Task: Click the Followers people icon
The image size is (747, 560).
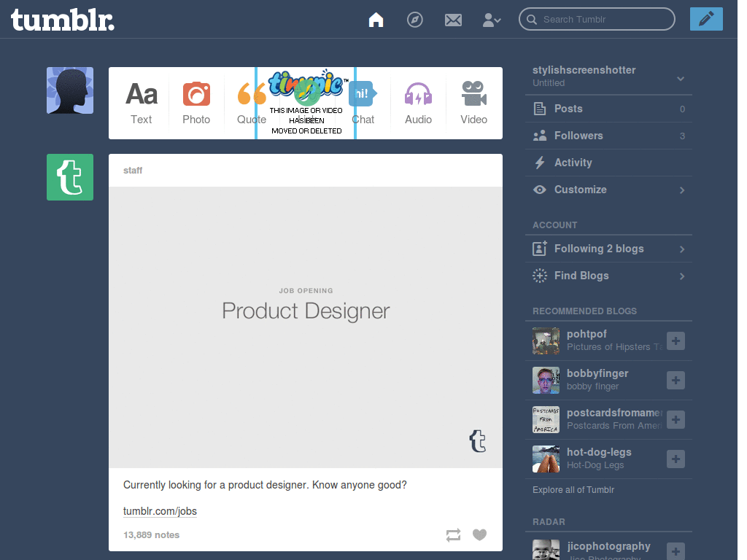Action: pyautogui.click(x=540, y=136)
